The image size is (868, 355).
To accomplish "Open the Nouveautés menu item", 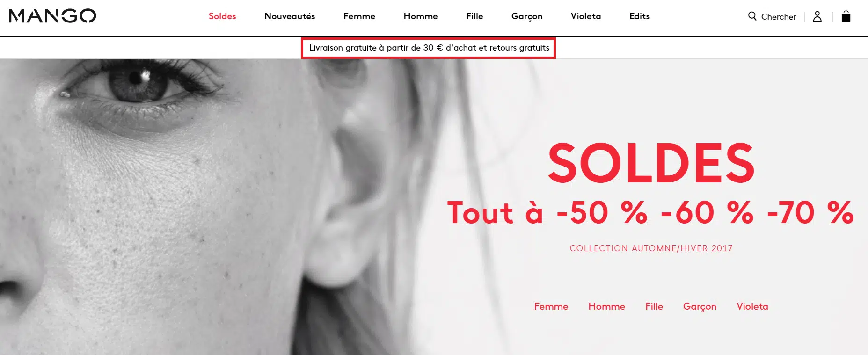I will click(x=290, y=16).
